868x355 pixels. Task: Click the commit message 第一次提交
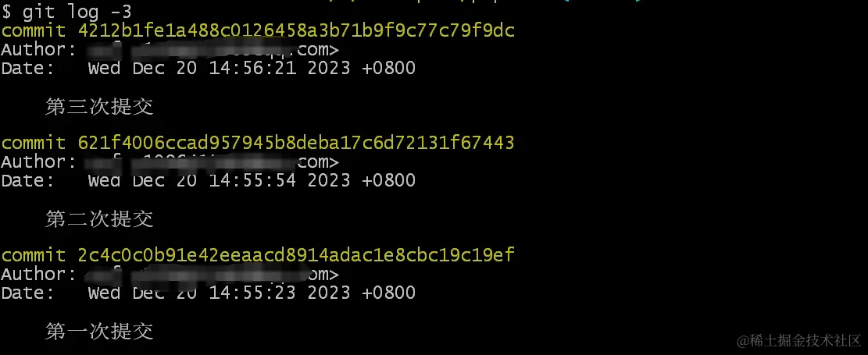coord(100,332)
